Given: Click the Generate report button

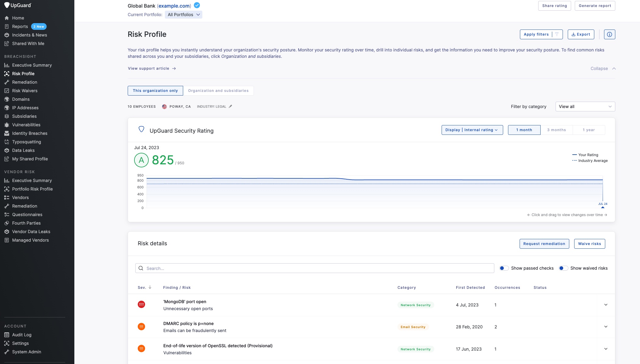Looking at the screenshot, I should 595,6.
